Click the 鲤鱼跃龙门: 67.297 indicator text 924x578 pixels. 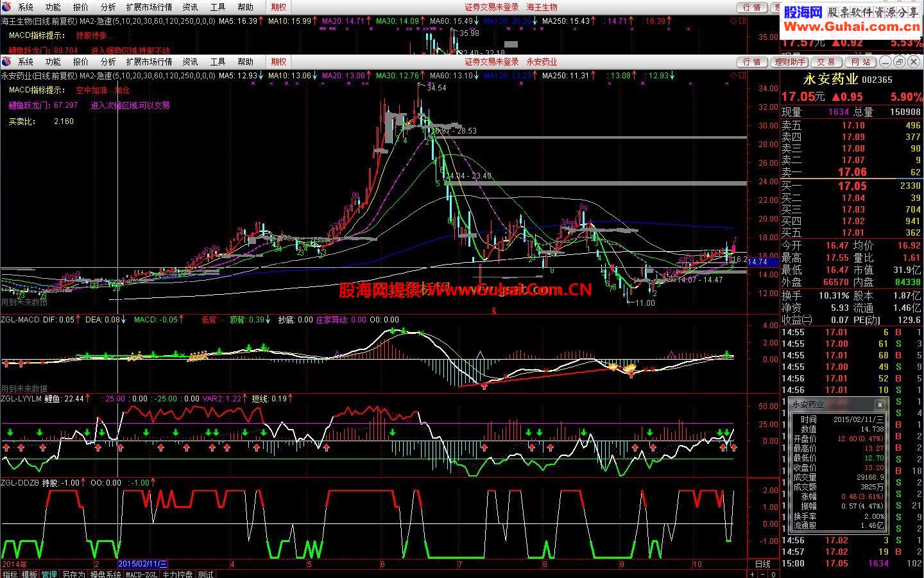coord(44,105)
